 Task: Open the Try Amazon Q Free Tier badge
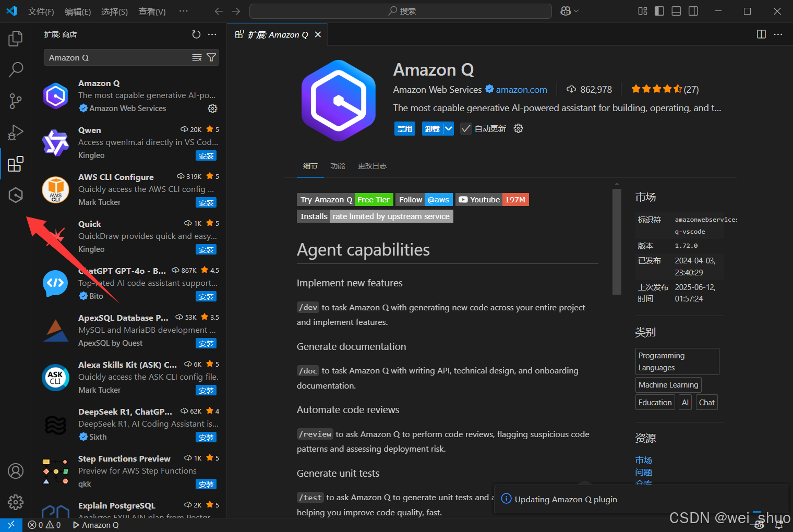(x=345, y=200)
